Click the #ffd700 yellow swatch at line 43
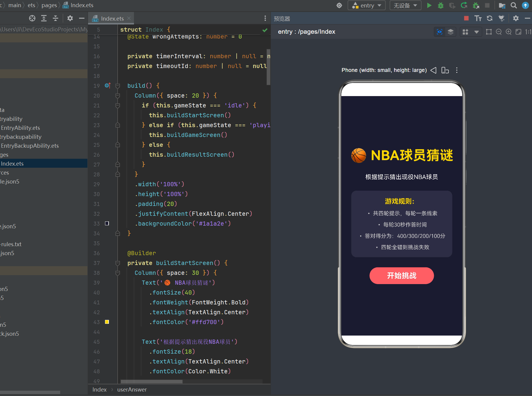The image size is (532, 396). [x=107, y=322]
